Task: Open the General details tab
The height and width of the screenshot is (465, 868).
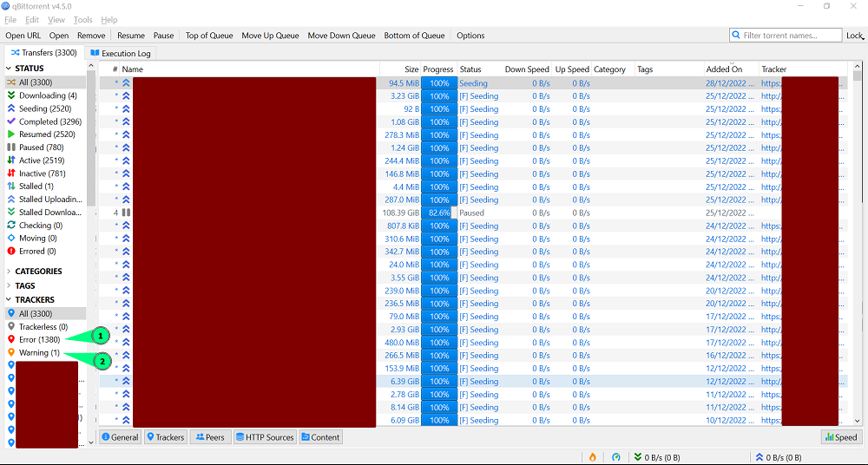Action: 120,437
